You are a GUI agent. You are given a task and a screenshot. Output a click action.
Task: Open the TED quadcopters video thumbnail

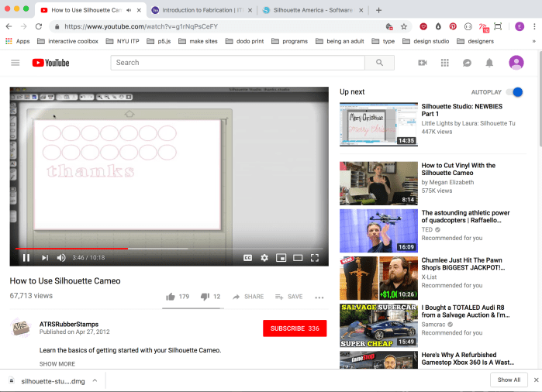click(378, 231)
